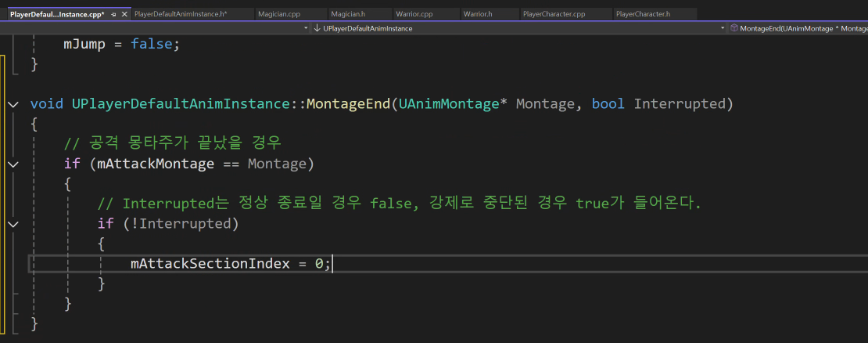Collapse the if (mAttackMontage == Montage) block
Screen dimensions: 868x343
pyautogui.click(x=13, y=164)
